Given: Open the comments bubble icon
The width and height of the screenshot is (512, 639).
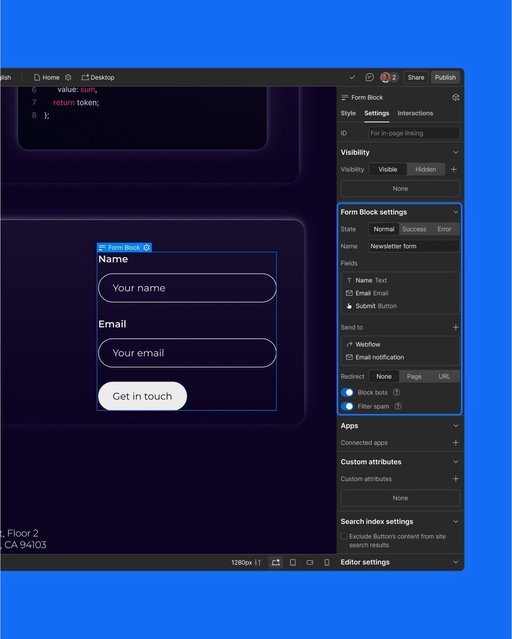Looking at the screenshot, I should [369, 77].
